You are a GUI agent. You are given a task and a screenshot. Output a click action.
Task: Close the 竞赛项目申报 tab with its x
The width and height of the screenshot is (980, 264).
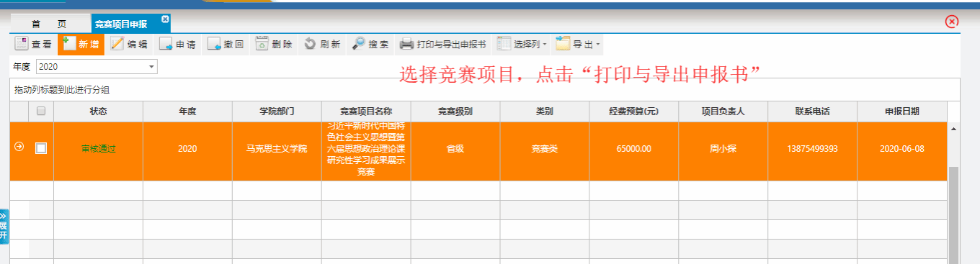165,19
